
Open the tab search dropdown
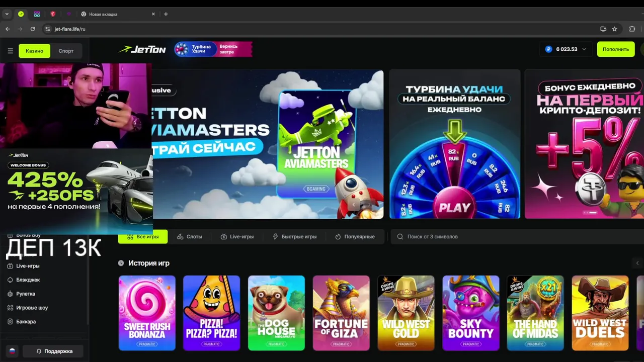(x=7, y=14)
